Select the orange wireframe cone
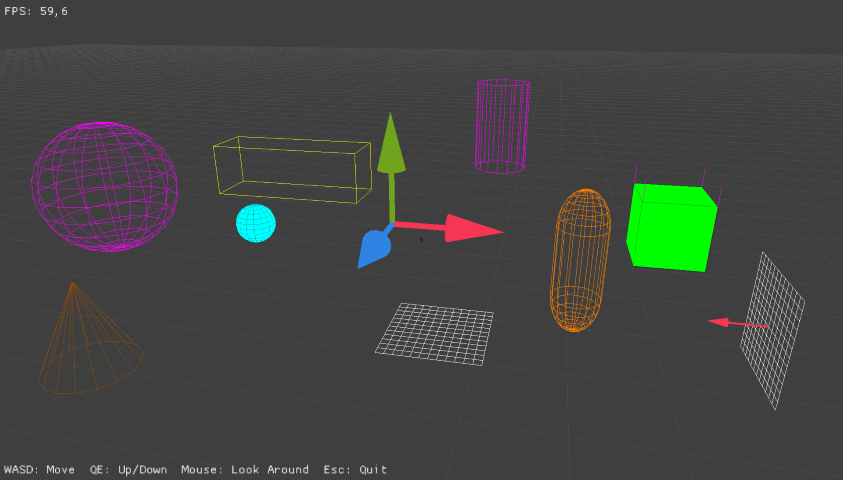Screen dimensions: 843x480 [89, 339]
